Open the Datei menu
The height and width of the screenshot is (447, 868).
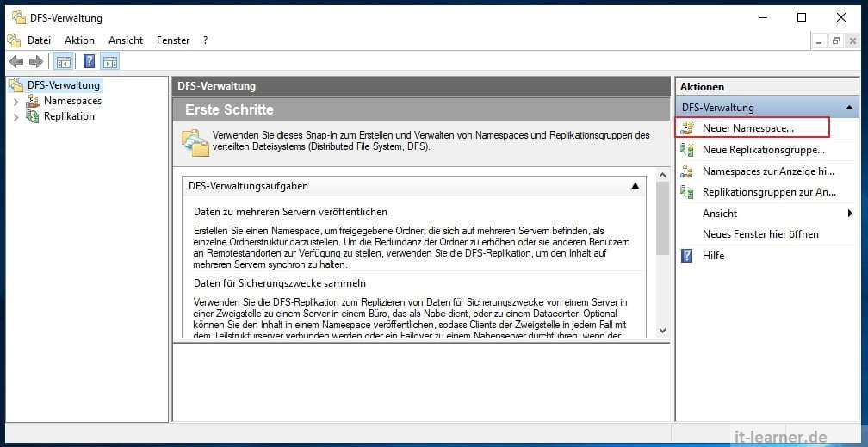[x=39, y=40]
